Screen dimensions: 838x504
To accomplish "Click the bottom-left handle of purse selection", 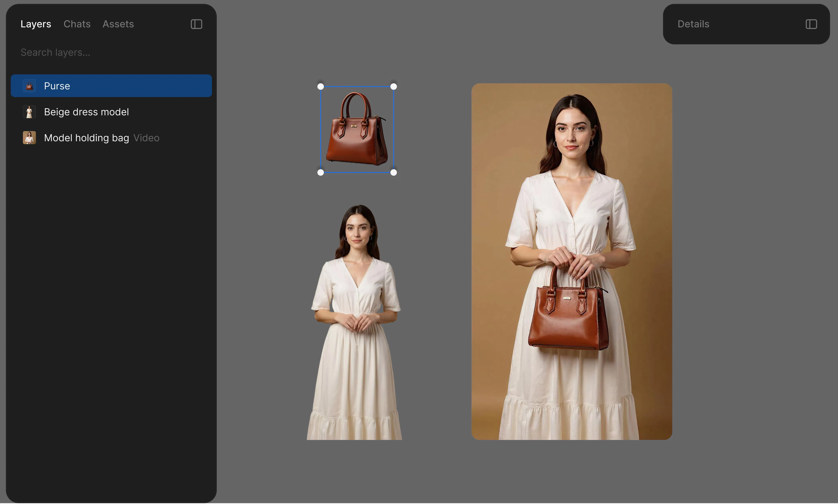I will point(320,172).
